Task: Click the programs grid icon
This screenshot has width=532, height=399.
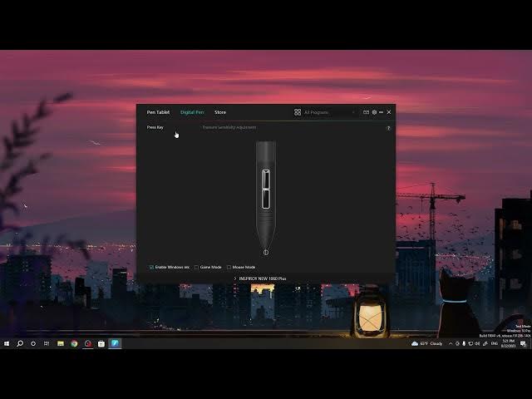Action: click(x=298, y=112)
